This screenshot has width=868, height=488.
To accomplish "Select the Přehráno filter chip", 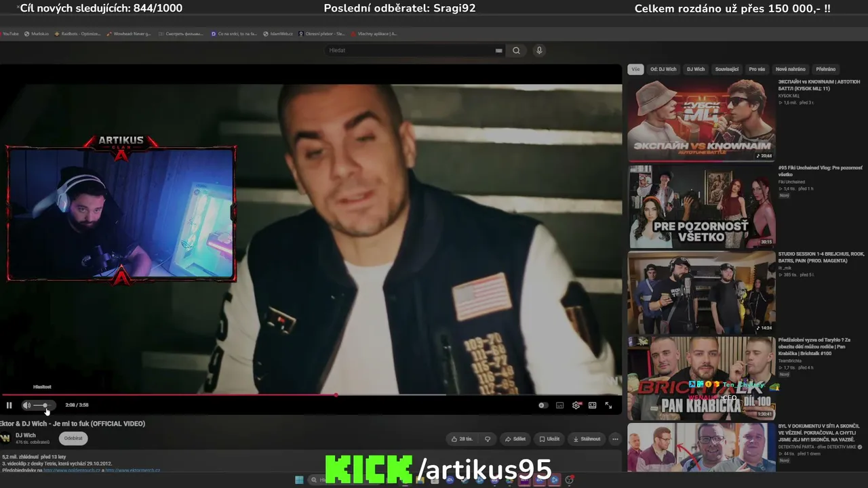I will tap(826, 69).
